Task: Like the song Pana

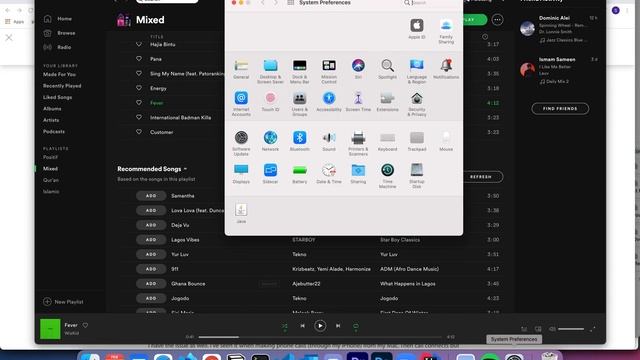Action: 139,59
